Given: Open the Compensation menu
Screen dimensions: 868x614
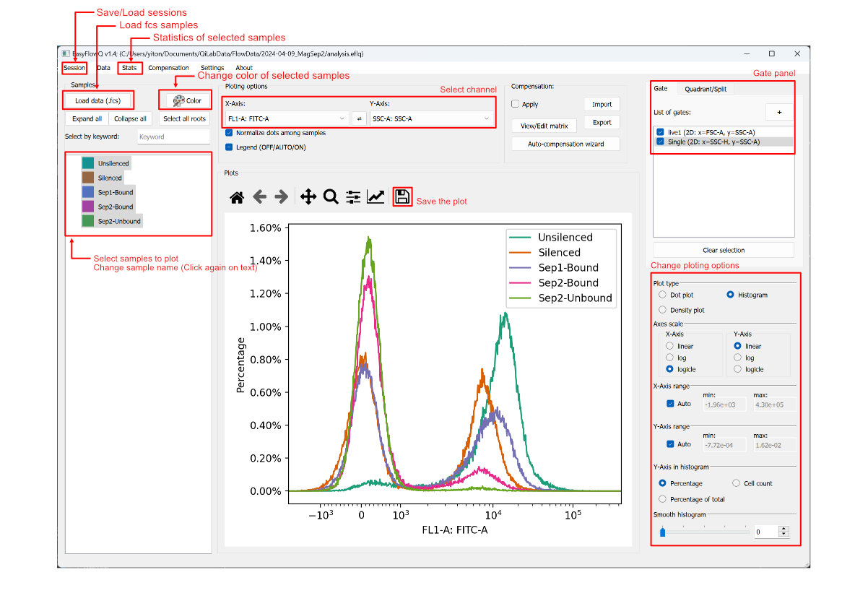Looking at the screenshot, I should click(168, 68).
